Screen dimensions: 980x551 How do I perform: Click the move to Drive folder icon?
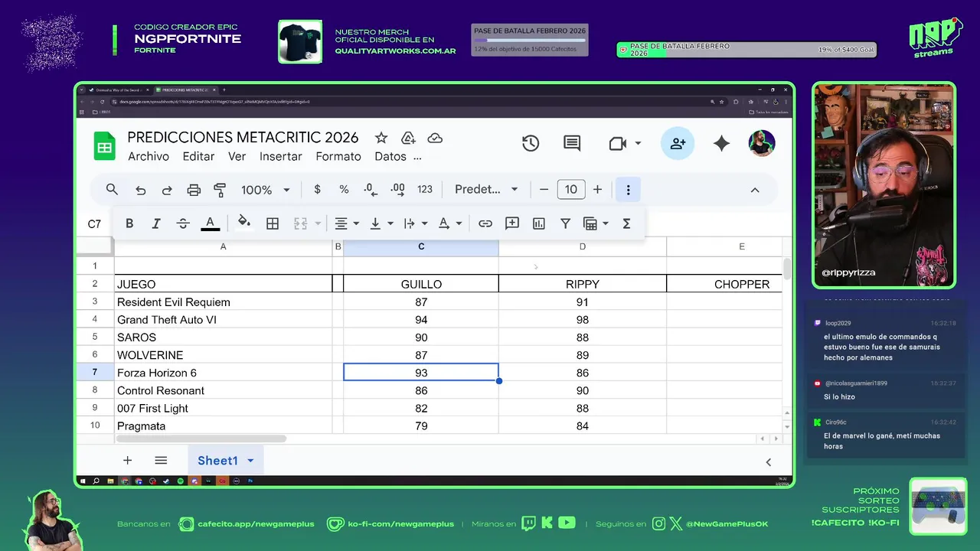click(408, 138)
